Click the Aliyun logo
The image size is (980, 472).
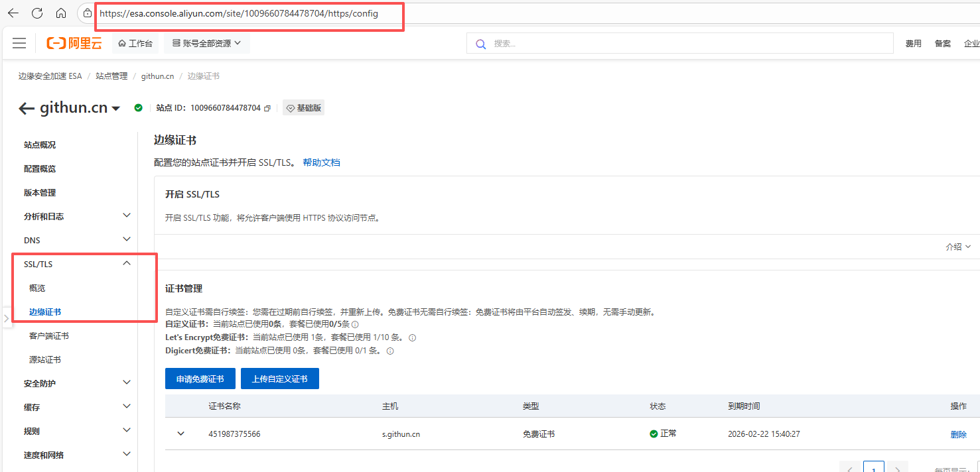point(74,44)
